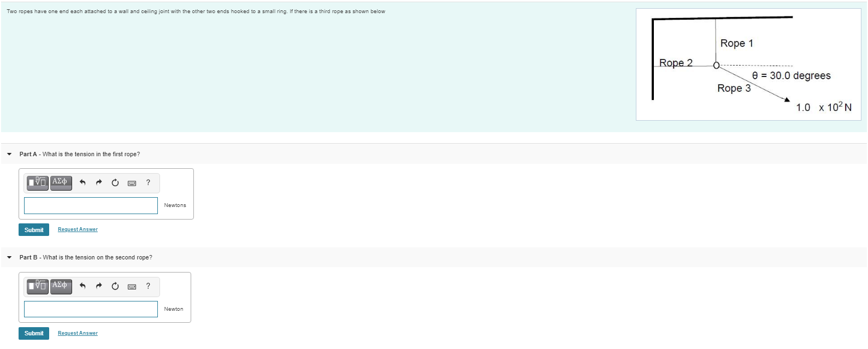Reset the Part B answer field
Screen dimensions: 868x349
pos(115,286)
